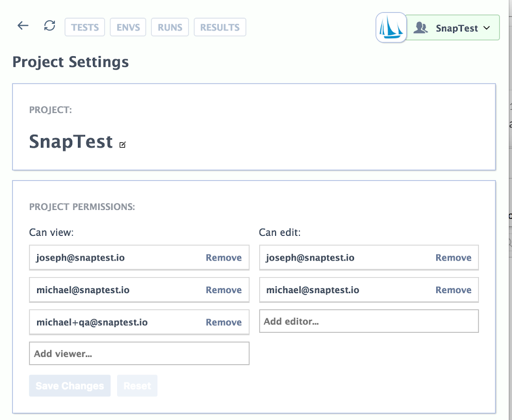Open the TESTS tab
512x420 pixels.
click(x=85, y=27)
